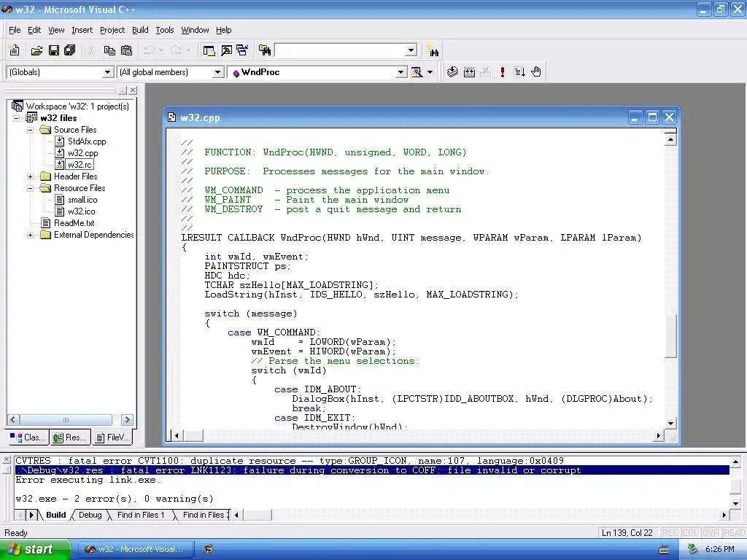Click the binoculars Search icon
Screen dimensions: 747x560
[x=433, y=50]
